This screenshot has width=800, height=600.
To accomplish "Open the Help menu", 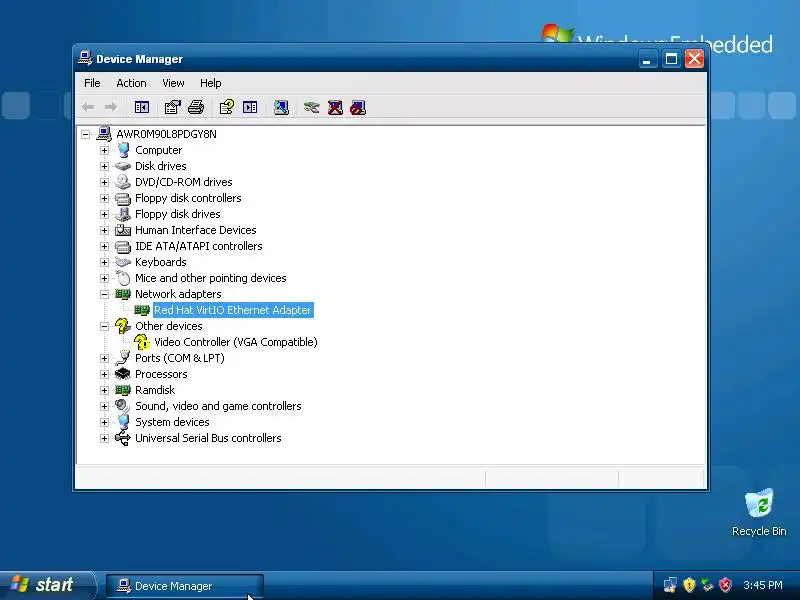I will click(x=210, y=83).
